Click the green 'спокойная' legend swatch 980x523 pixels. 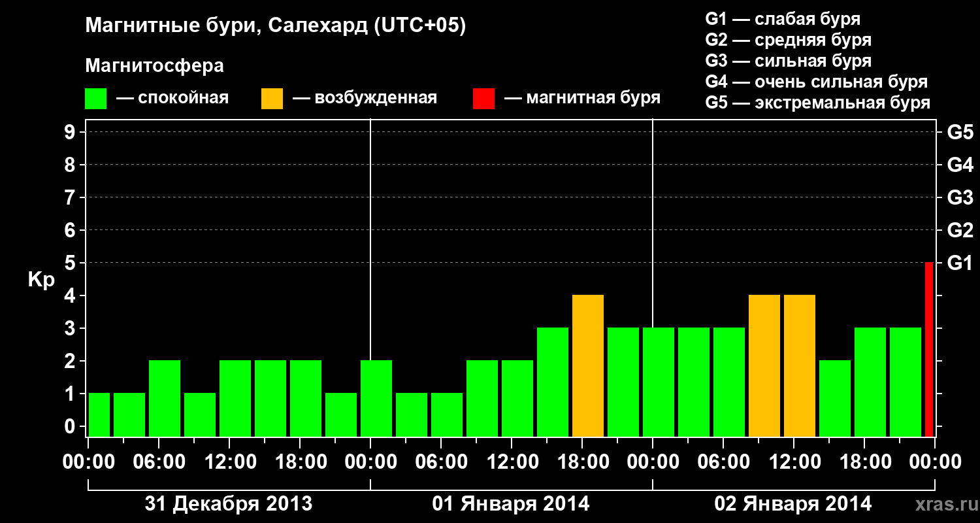[96, 99]
